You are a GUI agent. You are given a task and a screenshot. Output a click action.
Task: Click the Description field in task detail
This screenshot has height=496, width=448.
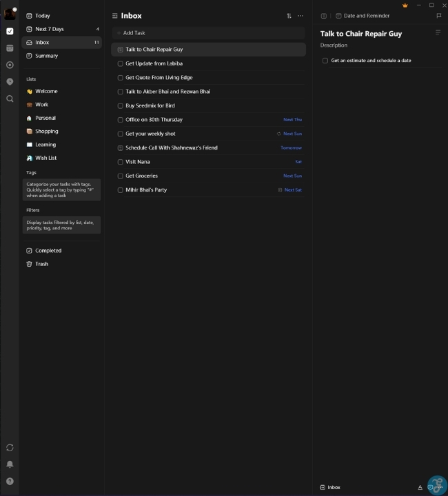[334, 45]
